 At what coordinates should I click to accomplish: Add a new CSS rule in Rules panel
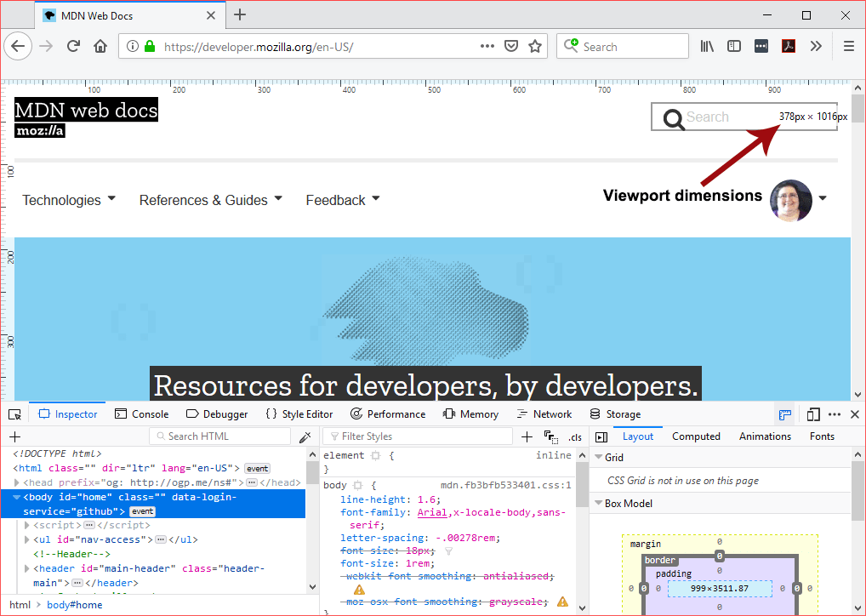527,436
